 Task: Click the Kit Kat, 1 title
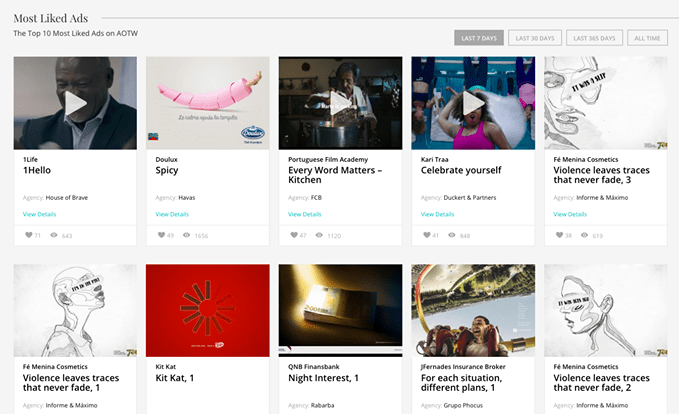point(175,378)
